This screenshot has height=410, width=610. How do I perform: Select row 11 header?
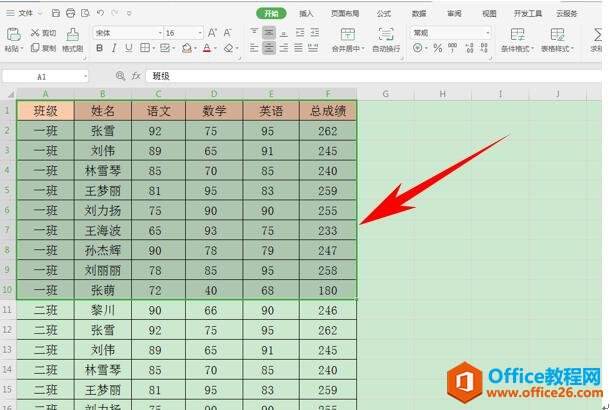pos(7,310)
